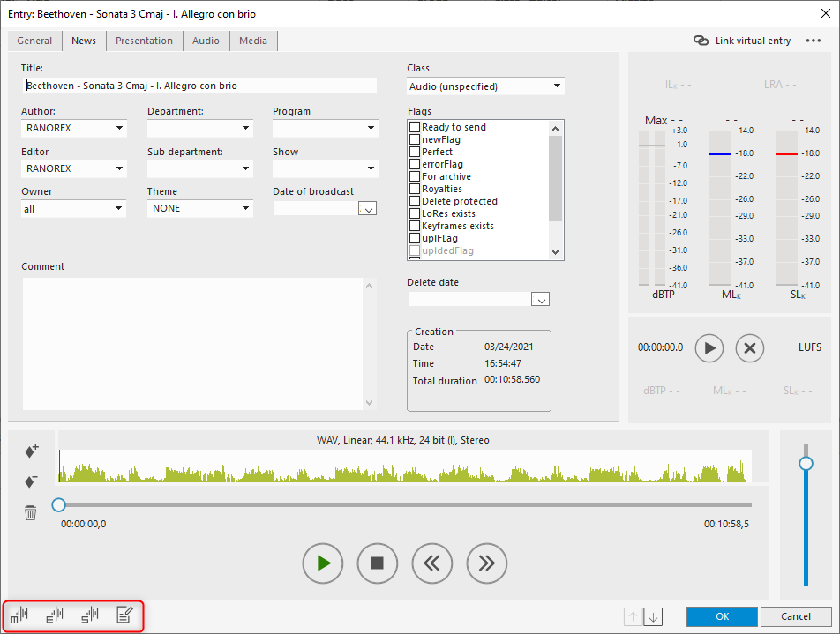Image resolution: width=840 pixels, height=634 pixels.
Task: Open the multitrack editor waveform M icon
Action: click(19, 615)
